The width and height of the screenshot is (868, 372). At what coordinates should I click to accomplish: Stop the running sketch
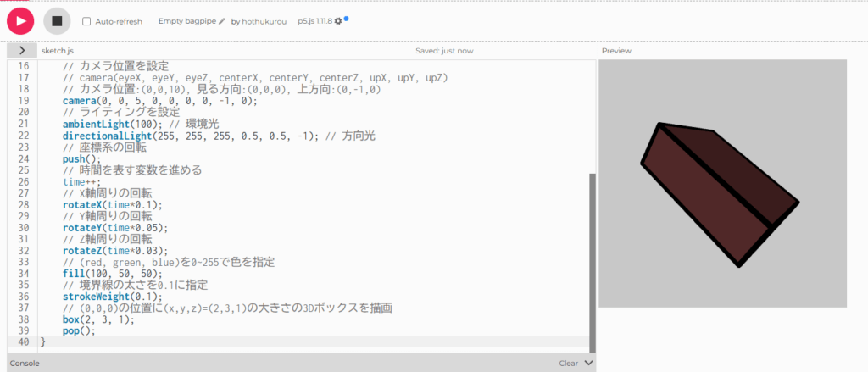(57, 21)
